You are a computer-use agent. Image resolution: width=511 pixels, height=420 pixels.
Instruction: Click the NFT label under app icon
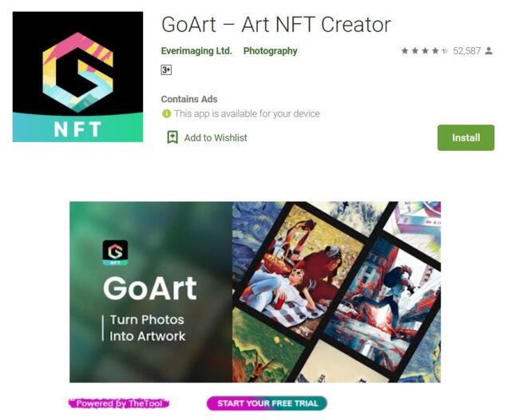[77, 129]
